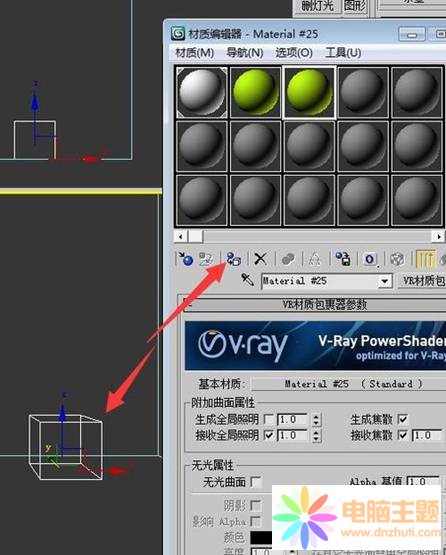The width and height of the screenshot is (446, 555).
Task: Open the material name dropdown arrow
Action: (x=385, y=282)
